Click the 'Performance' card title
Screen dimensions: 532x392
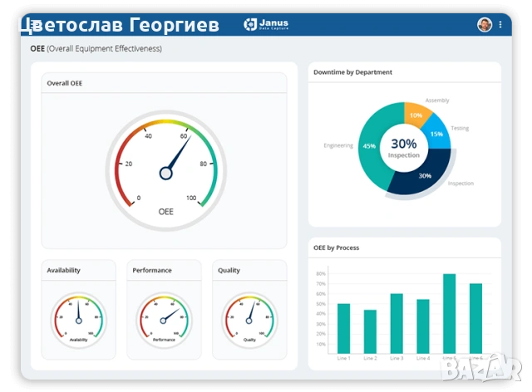point(152,270)
